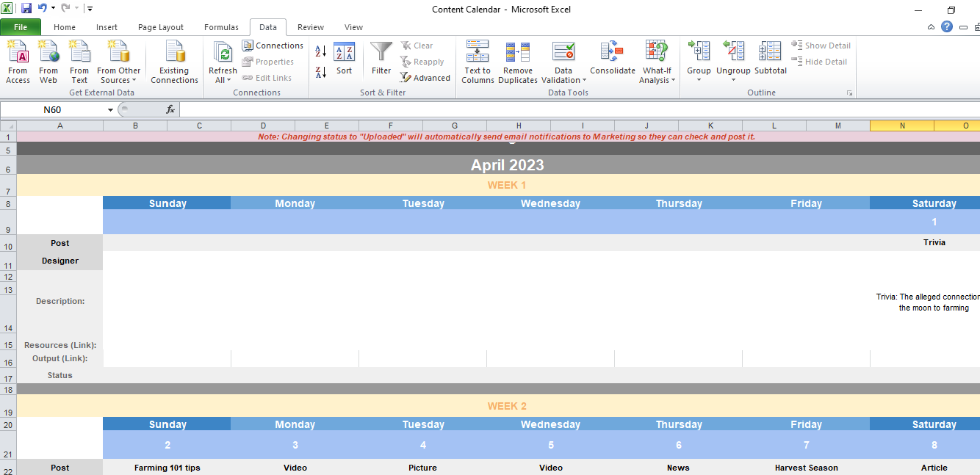
Task: Click the Data Validation icon
Action: click(563, 51)
